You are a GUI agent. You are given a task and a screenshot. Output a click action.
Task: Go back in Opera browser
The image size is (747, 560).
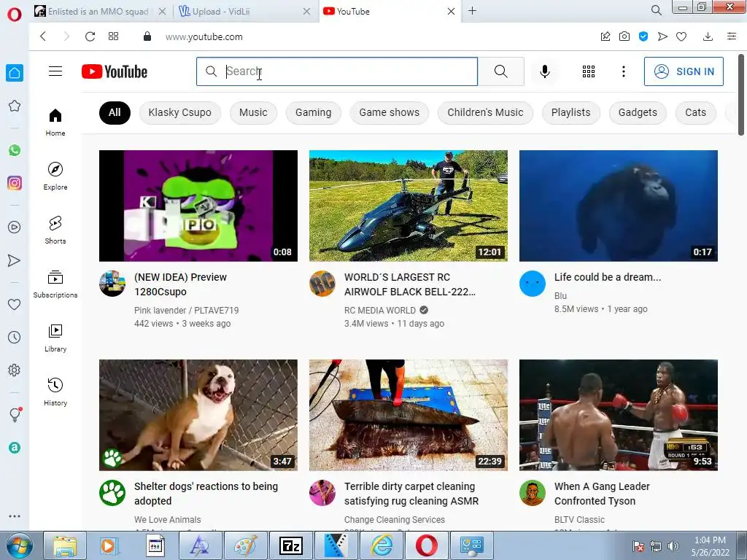tap(43, 36)
